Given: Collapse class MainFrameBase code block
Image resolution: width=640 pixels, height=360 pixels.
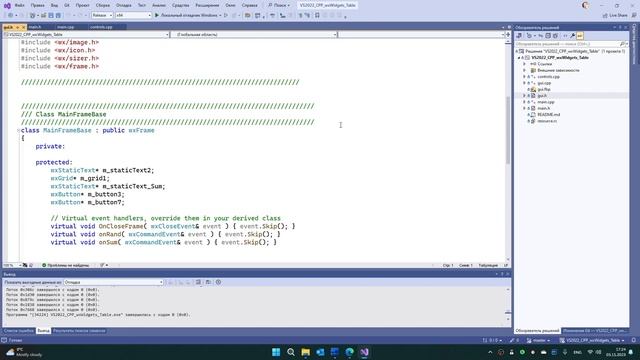Looking at the screenshot, I should click(18, 130).
